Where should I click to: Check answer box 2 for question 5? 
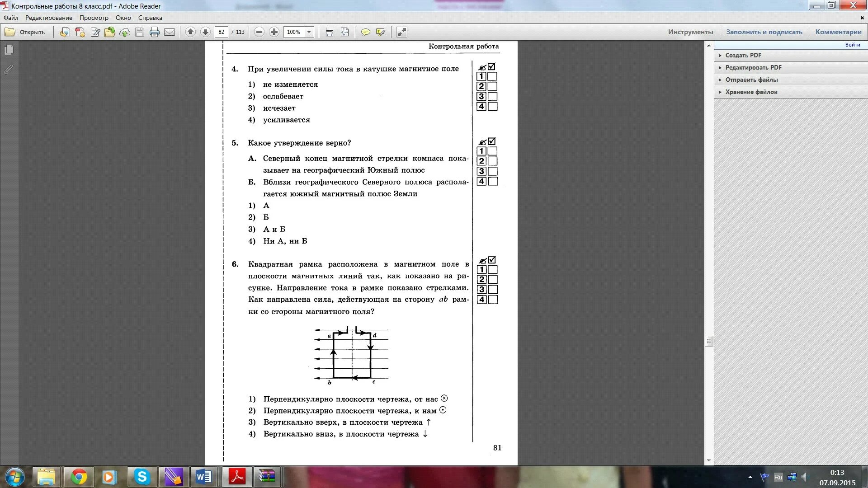coord(493,161)
